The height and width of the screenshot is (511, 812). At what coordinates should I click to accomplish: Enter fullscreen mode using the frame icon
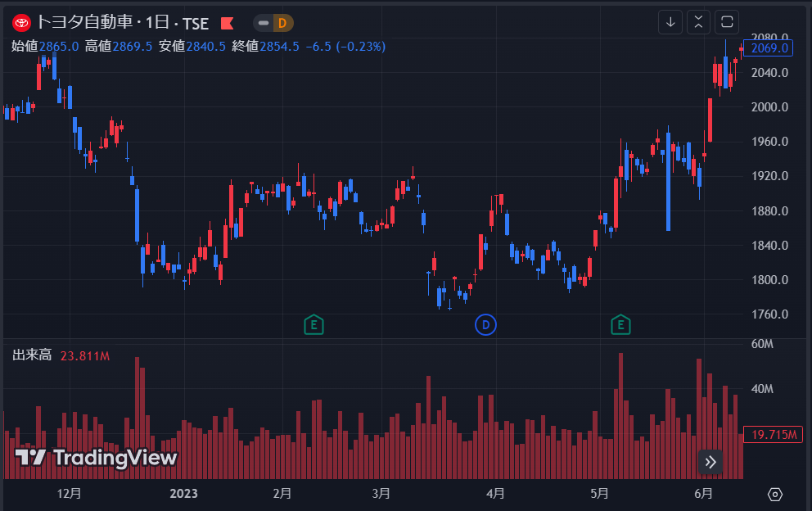726,22
